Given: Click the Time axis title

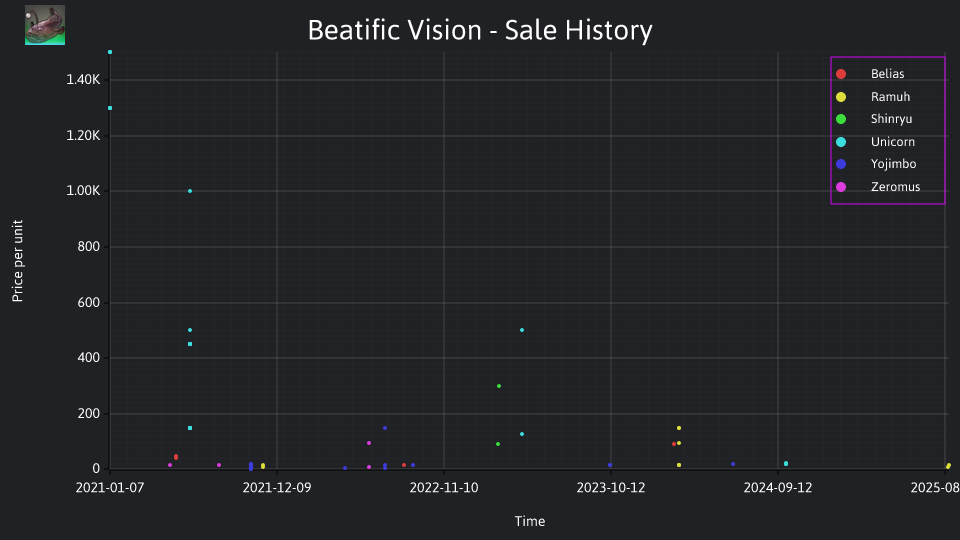Looking at the screenshot, I should coord(530,521).
